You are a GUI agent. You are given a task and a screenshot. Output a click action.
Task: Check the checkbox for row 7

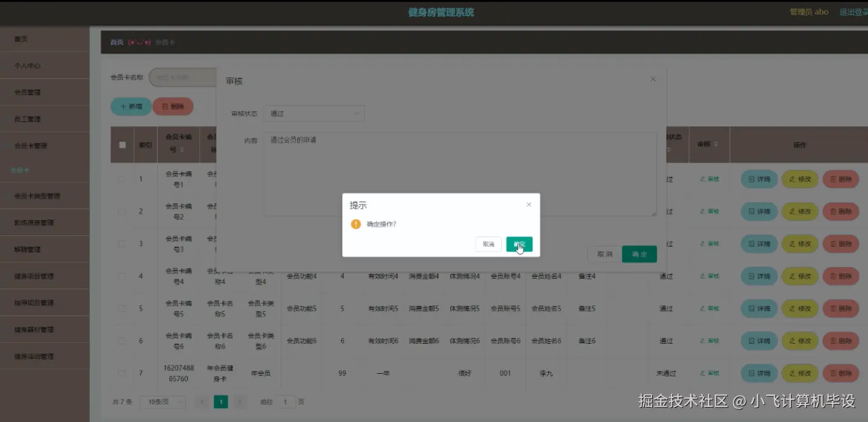tap(122, 373)
